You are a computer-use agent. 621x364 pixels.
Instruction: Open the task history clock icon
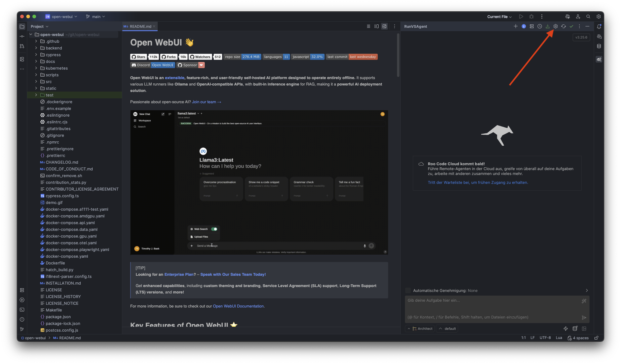(x=540, y=26)
